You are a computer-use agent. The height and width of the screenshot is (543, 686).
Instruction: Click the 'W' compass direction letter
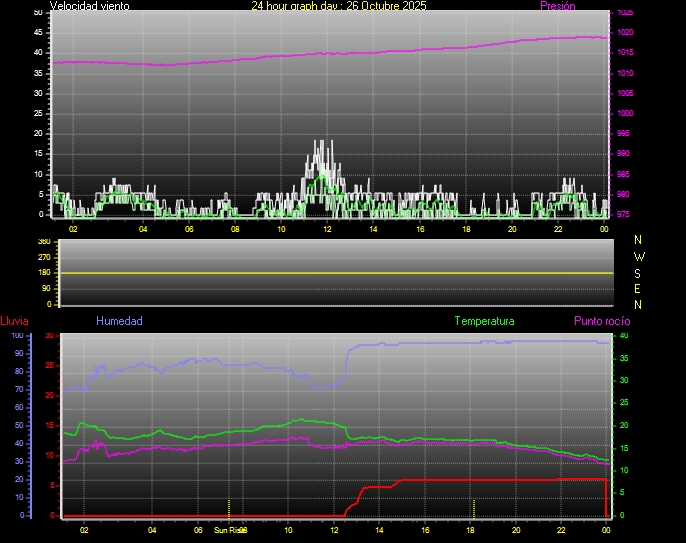tap(639, 256)
